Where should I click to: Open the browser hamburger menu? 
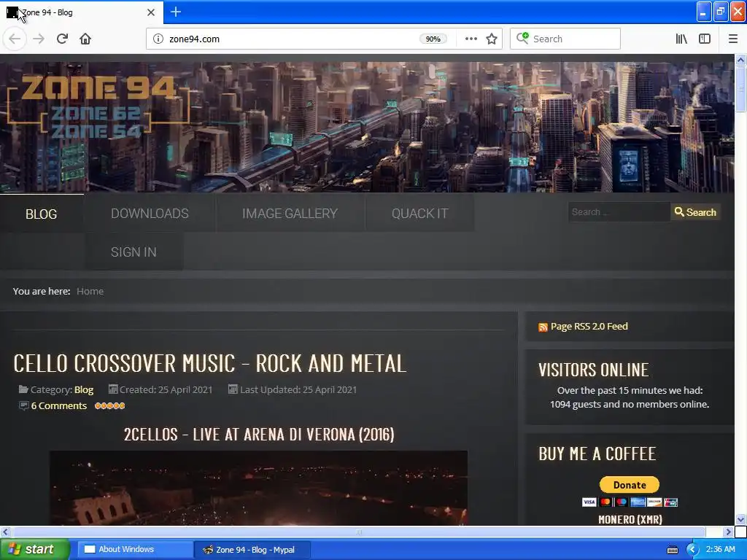[733, 39]
